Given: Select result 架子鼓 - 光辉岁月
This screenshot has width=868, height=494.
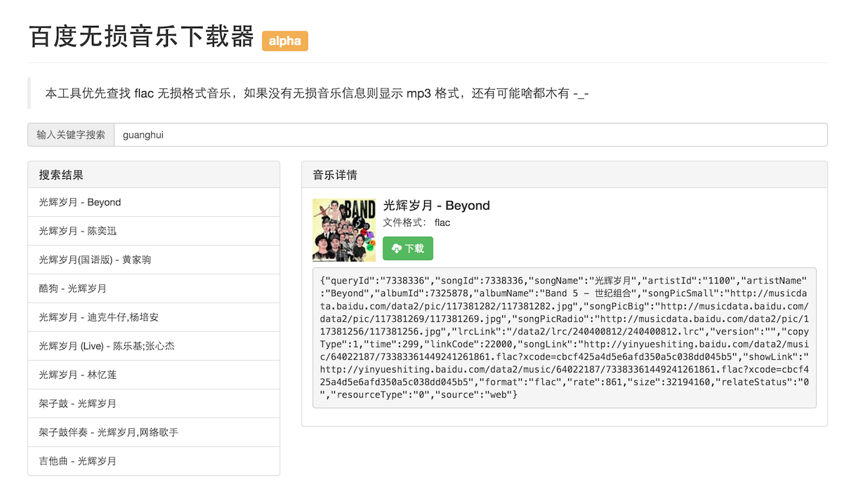Looking at the screenshot, I should (154, 403).
